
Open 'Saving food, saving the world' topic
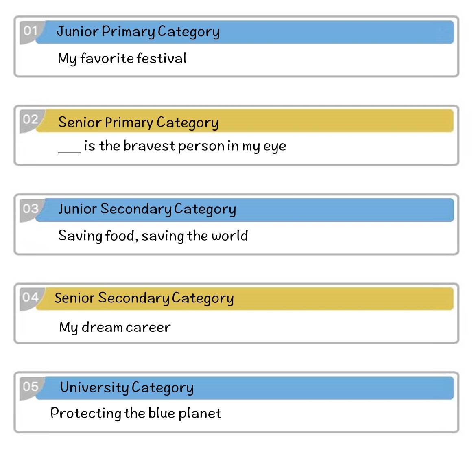point(153,236)
